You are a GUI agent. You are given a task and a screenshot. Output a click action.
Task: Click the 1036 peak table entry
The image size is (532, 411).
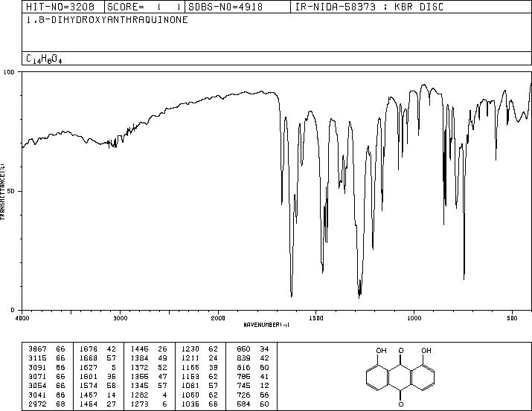tap(199, 404)
